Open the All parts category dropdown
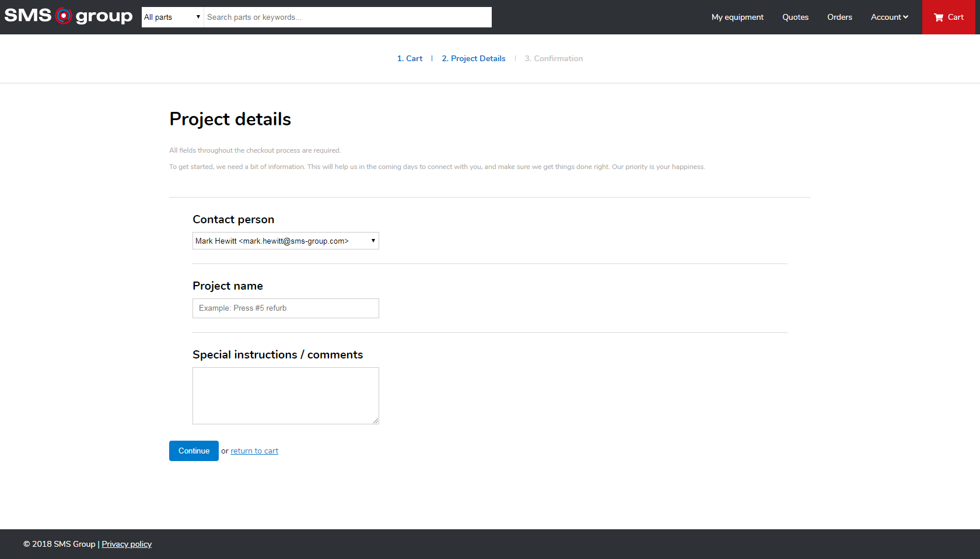The image size is (980, 559). point(172,17)
